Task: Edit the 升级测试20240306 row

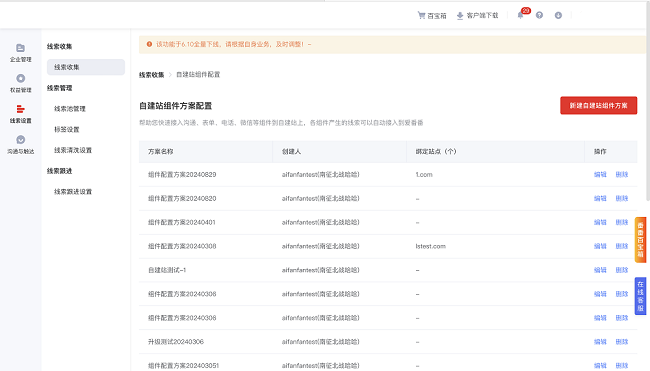Action: point(600,342)
